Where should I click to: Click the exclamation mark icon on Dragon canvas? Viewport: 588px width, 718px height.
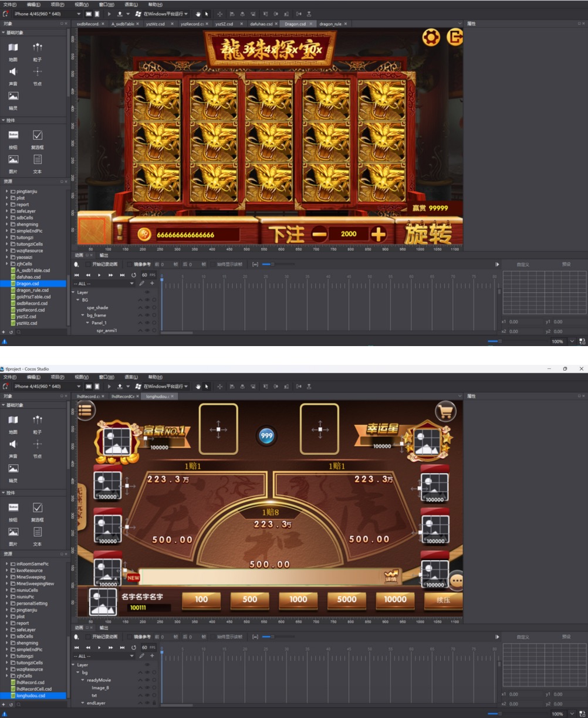(119, 232)
